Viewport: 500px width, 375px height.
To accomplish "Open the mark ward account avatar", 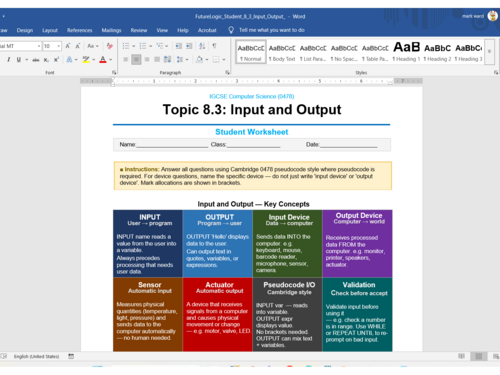I will tap(492, 16).
